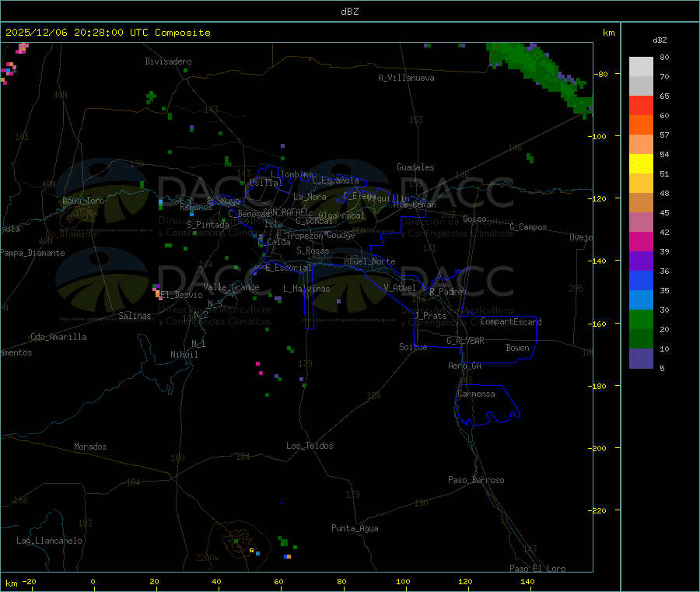The image size is (700, 592).
Task: Click the Morados label
Action: (90, 447)
